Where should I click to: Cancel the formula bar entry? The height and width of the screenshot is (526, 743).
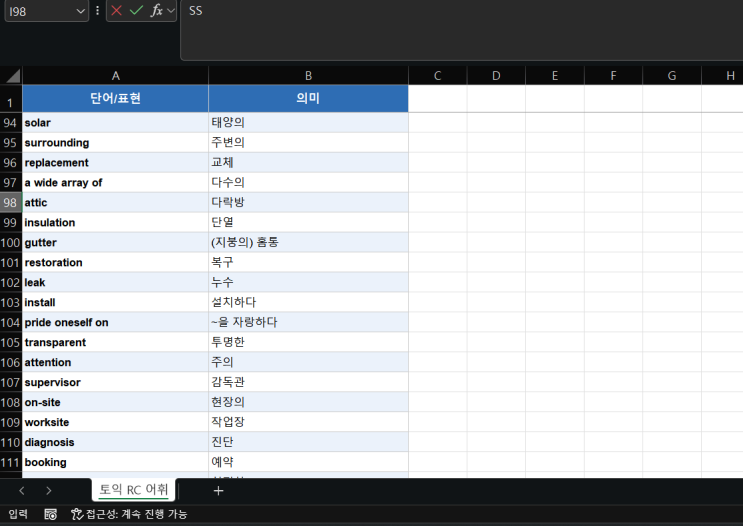(116, 10)
